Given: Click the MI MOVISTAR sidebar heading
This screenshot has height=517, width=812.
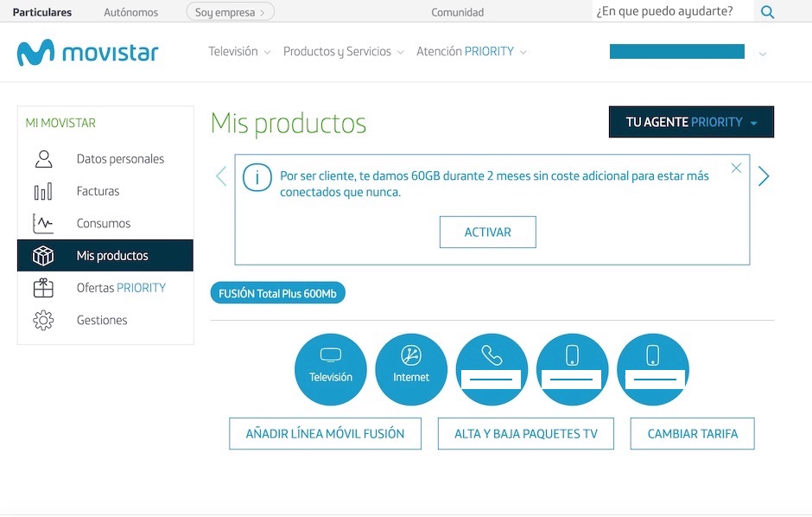Looking at the screenshot, I should 60,123.
